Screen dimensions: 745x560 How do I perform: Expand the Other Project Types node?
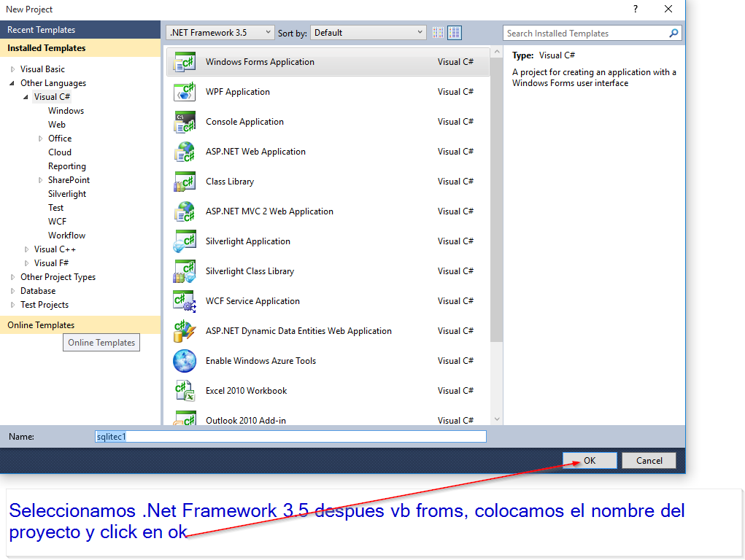click(12, 277)
